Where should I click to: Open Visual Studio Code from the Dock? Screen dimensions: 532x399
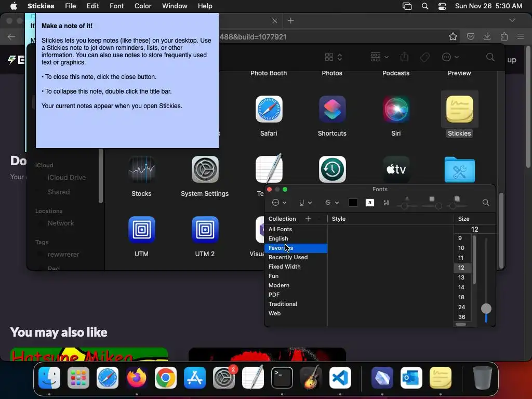340,378
